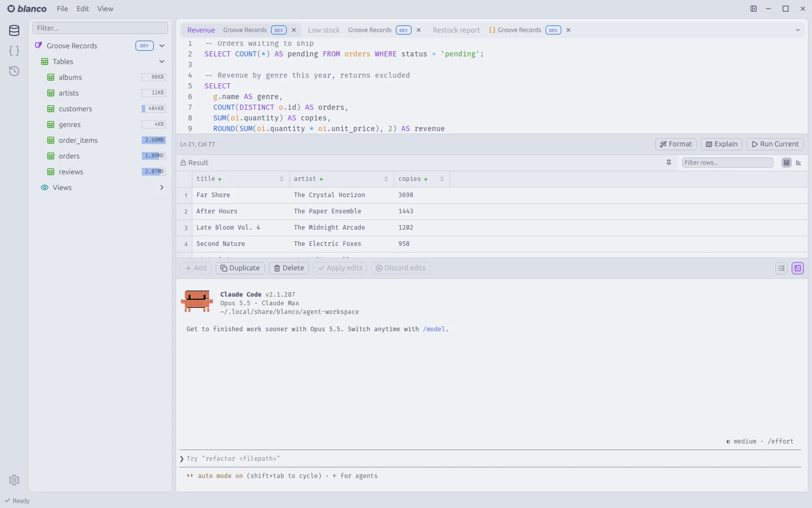Image resolution: width=812 pixels, height=508 pixels.
Task: Close the Low stock tab
Action: (419, 30)
